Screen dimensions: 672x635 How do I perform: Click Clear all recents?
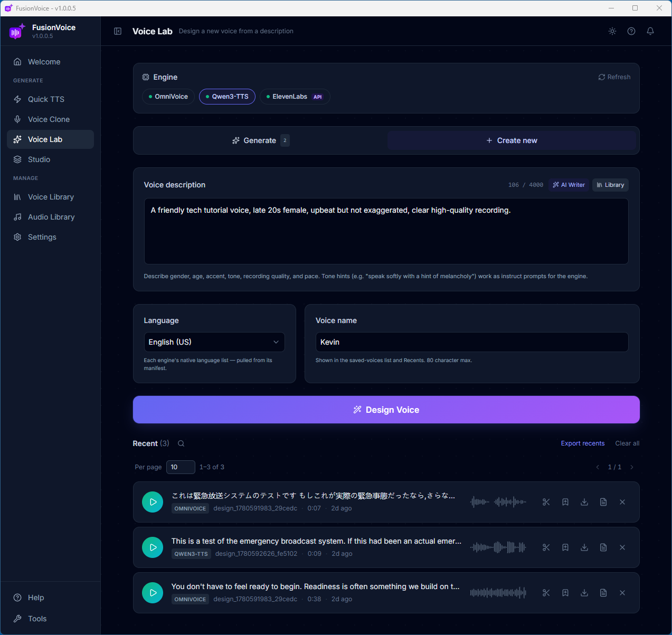627,443
